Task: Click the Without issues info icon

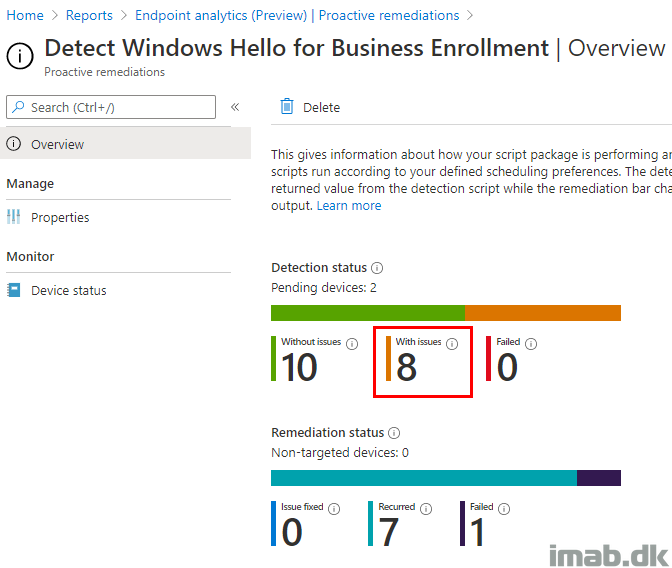Action: coord(352,344)
